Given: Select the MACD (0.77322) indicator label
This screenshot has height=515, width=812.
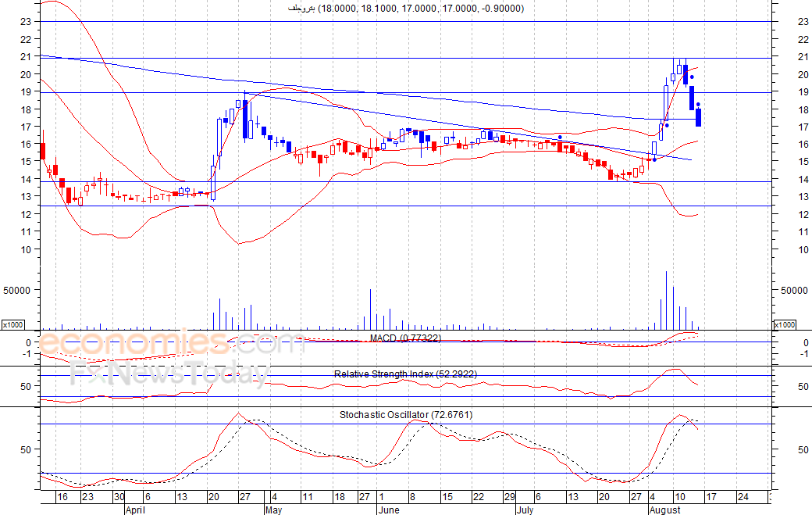Looking at the screenshot, I should 405,338.
